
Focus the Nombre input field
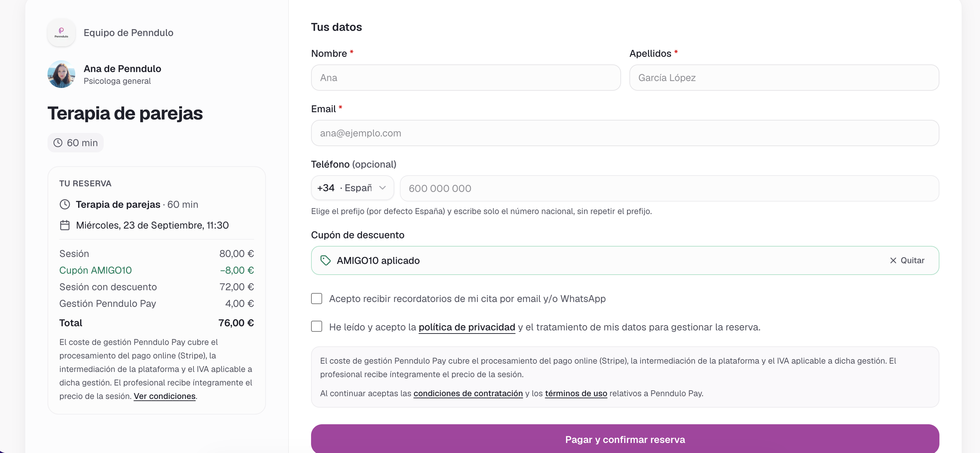point(466,78)
